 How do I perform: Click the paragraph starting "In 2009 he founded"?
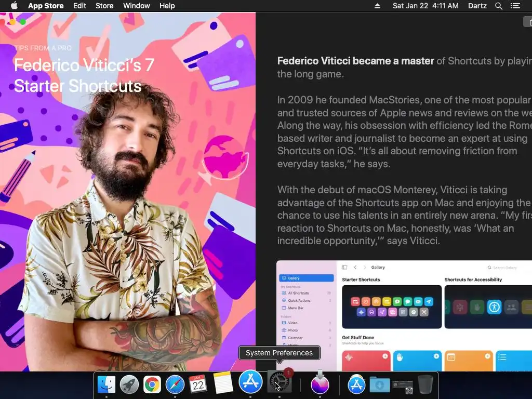(404, 131)
